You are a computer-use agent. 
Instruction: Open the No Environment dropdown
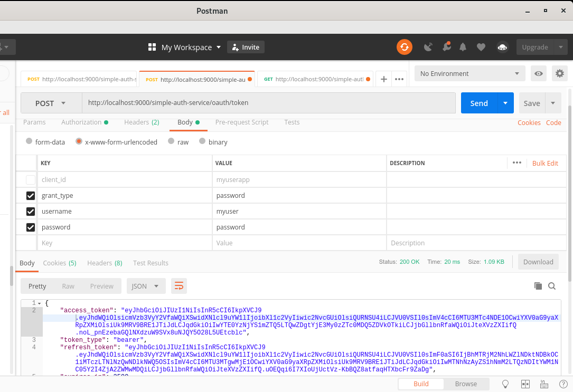pyautogui.click(x=470, y=74)
